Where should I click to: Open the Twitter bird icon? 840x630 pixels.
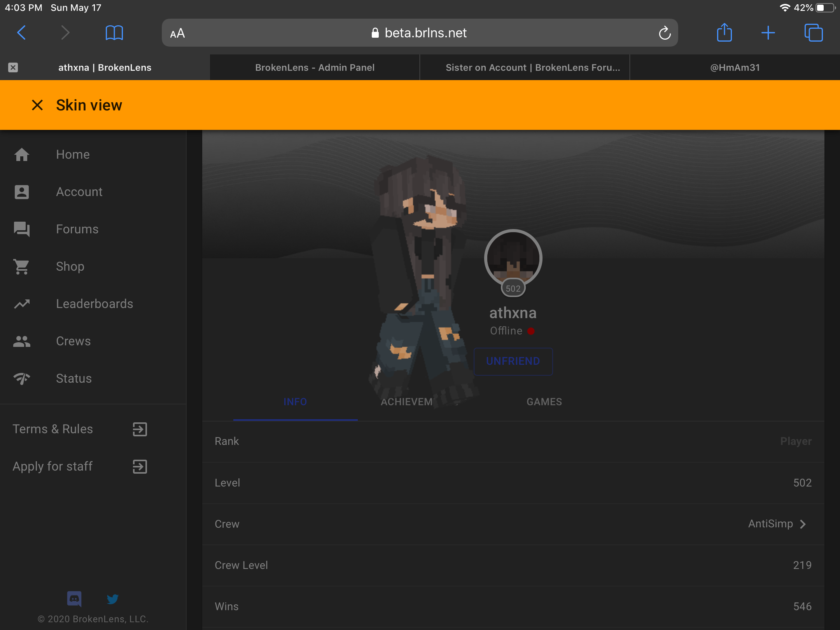click(112, 599)
